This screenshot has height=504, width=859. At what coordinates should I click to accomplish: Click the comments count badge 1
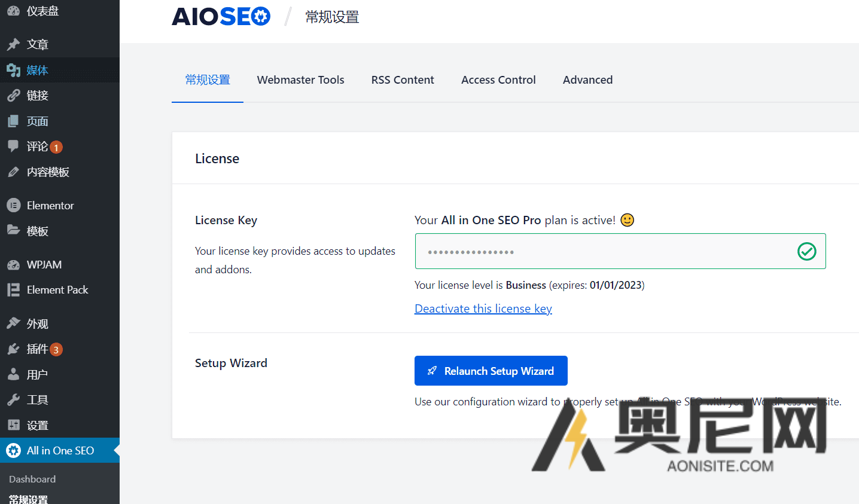(x=56, y=147)
